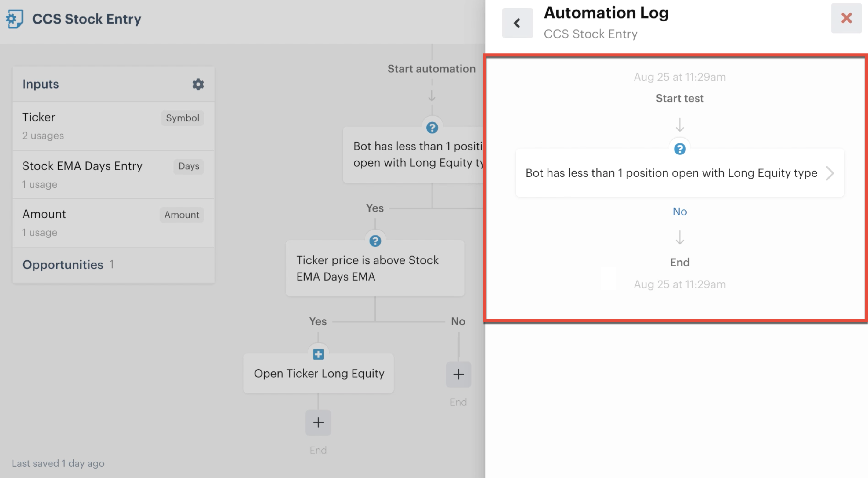Viewport: 868px width, 478px height.
Task: Click question icon above Bot position decision
Action: tap(432, 128)
